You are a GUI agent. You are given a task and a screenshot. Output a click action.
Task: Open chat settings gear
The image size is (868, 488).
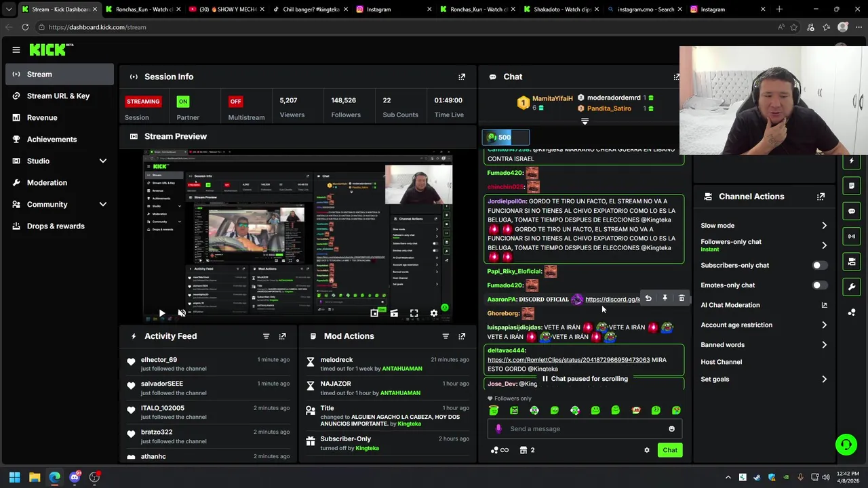(x=647, y=450)
